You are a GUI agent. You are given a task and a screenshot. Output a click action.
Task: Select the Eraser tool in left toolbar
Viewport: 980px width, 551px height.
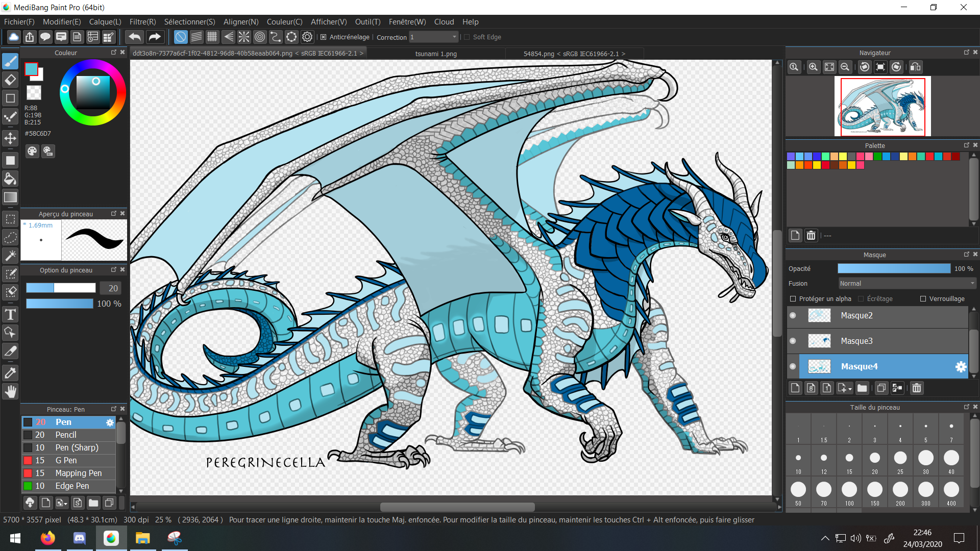point(10,80)
